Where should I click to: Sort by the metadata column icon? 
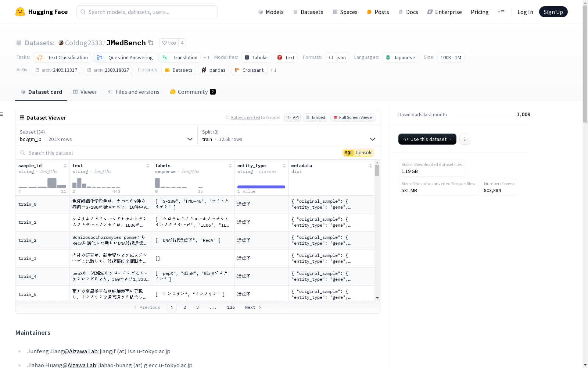[x=370, y=166]
